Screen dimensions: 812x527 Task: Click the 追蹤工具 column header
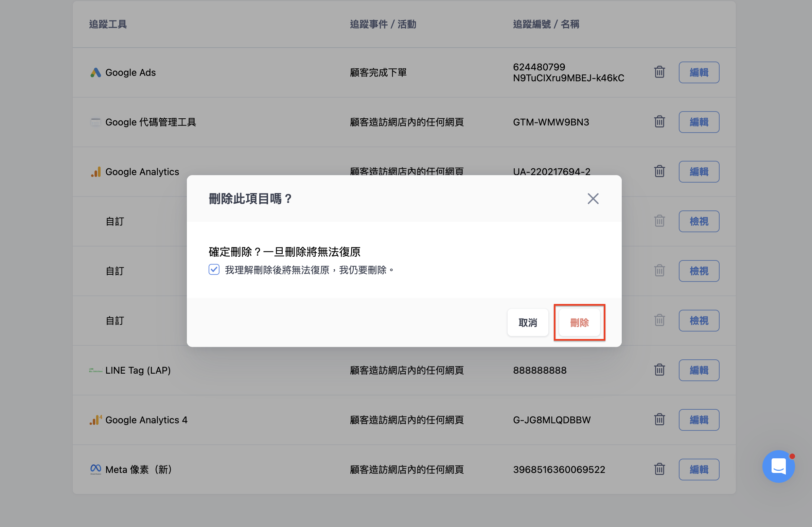pyautogui.click(x=108, y=24)
